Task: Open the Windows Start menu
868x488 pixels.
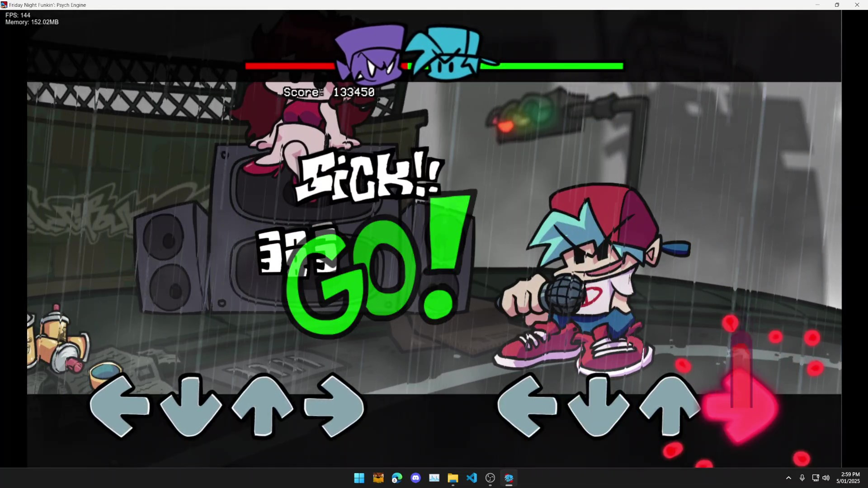Action: point(359,478)
